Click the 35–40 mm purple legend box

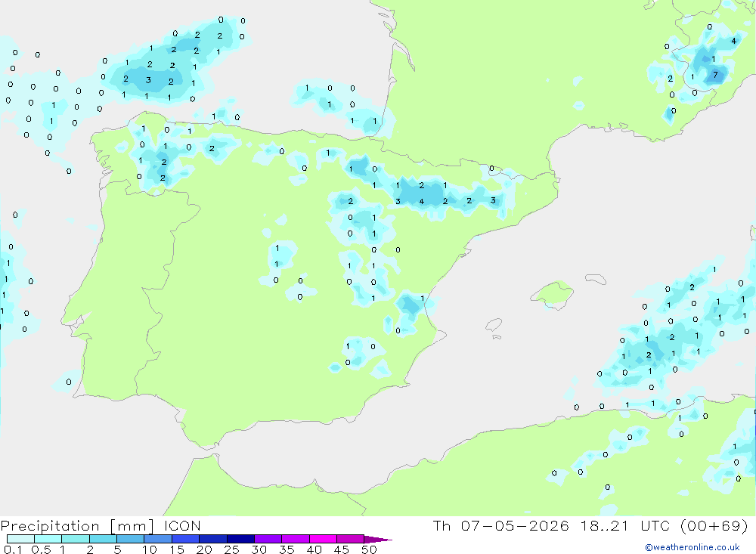(x=295, y=539)
